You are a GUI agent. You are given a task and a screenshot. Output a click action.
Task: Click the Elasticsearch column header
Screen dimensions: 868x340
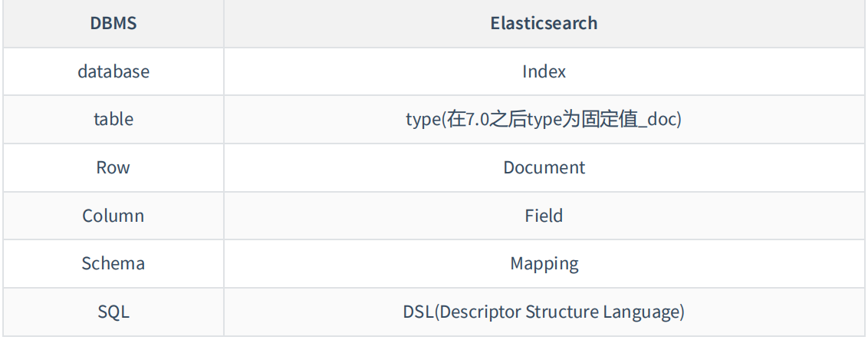(x=544, y=24)
